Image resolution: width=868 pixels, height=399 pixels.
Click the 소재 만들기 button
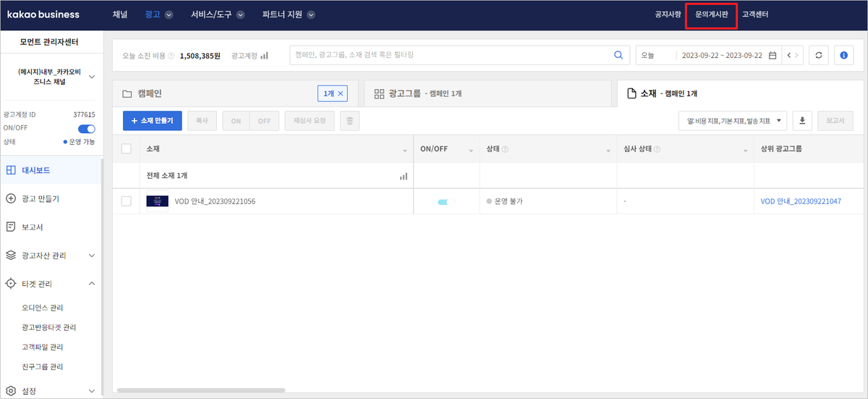pyautogui.click(x=152, y=121)
